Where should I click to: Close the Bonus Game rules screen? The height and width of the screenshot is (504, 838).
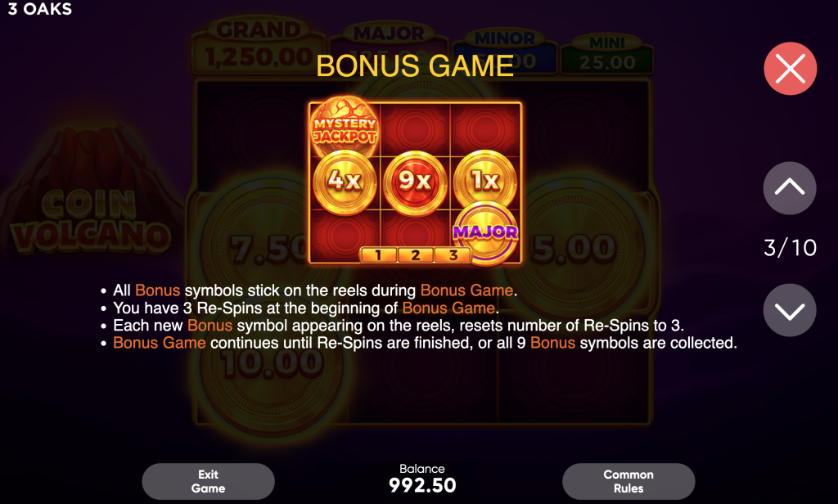790,69
